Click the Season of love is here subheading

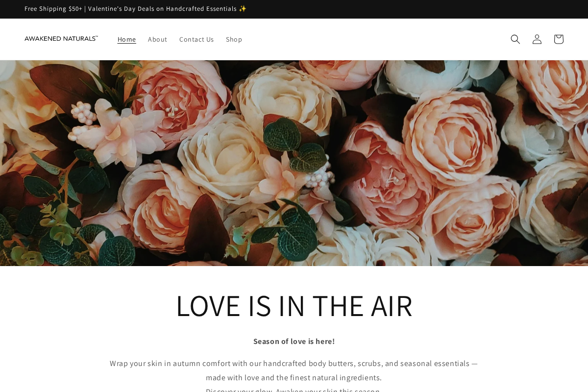click(x=294, y=341)
